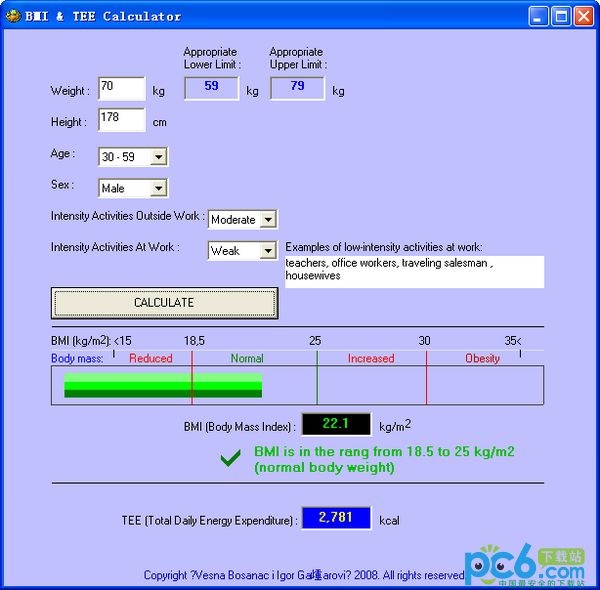Click the 'BMI is in the rang from 18.5 to 25' message
The height and width of the screenshot is (590, 600).
tap(384, 459)
